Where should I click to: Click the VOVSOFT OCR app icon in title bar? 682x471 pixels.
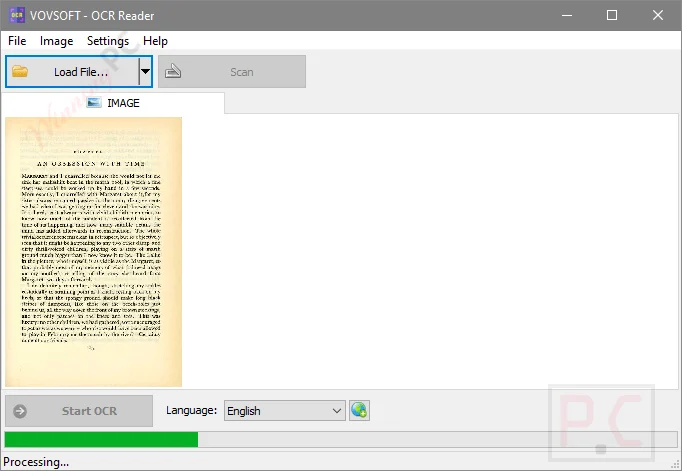[x=17, y=15]
